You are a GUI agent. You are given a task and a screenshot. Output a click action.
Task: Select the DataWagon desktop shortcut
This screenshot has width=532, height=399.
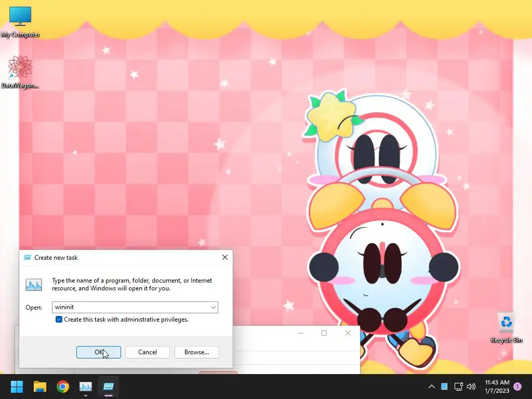[x=20, y=72]
